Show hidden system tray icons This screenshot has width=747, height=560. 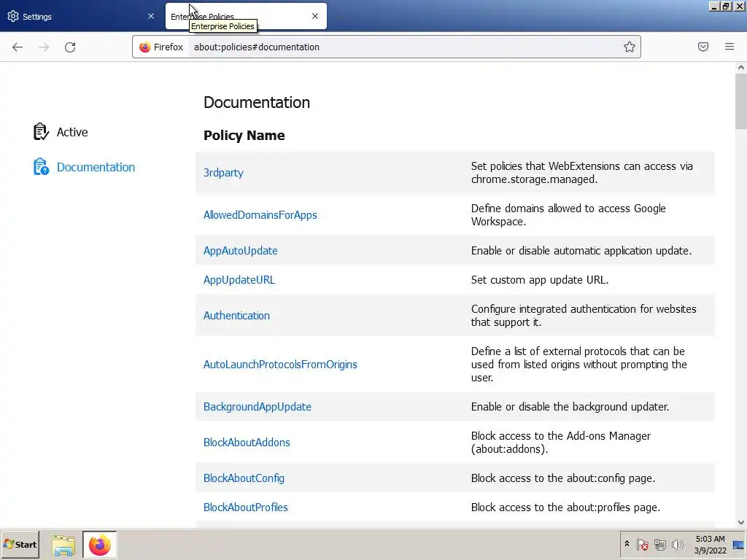pyautogui.click(x=627, y=544)
